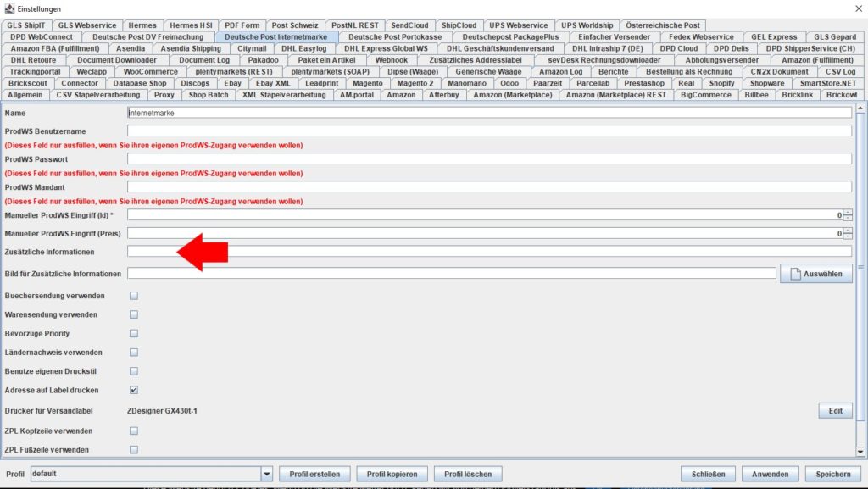This screenshot has width=868, height=489.
Task: Click the vertical scrollbar thumb
Action: pyautogui.click(x=860, y=267)
